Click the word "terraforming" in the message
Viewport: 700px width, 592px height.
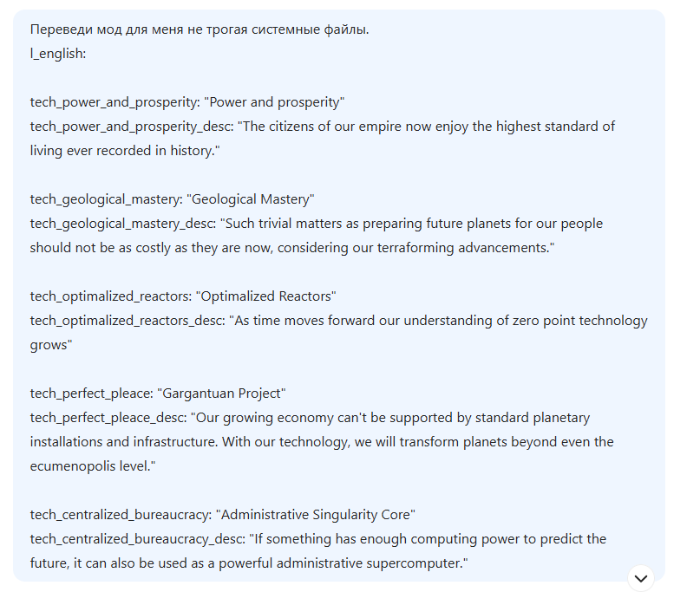[x=415, y=248]
